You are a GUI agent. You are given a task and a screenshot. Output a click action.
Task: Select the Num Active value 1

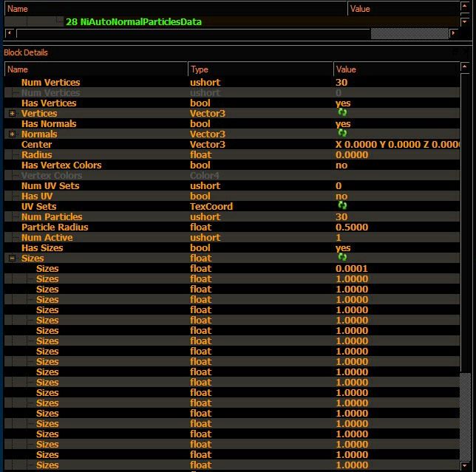coord(339,238)
